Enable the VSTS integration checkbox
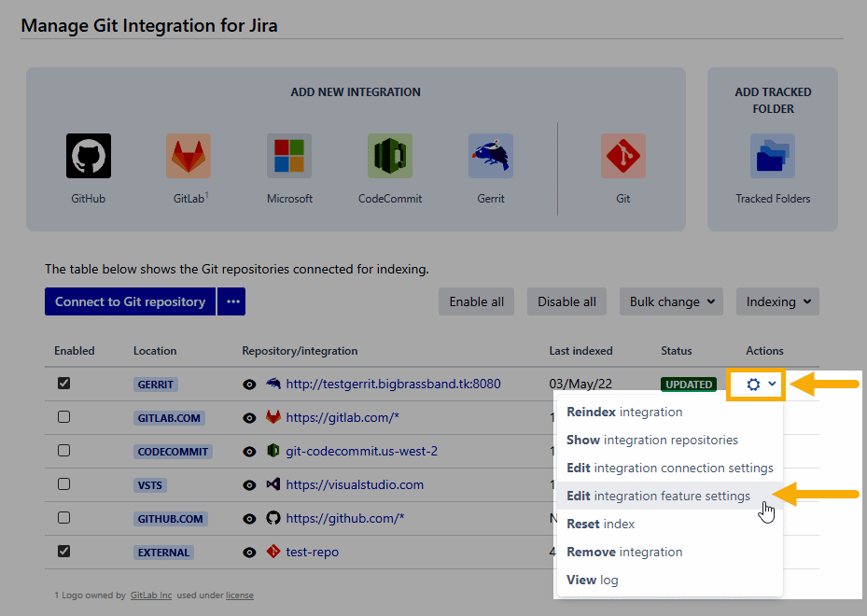 pos(64,484)
